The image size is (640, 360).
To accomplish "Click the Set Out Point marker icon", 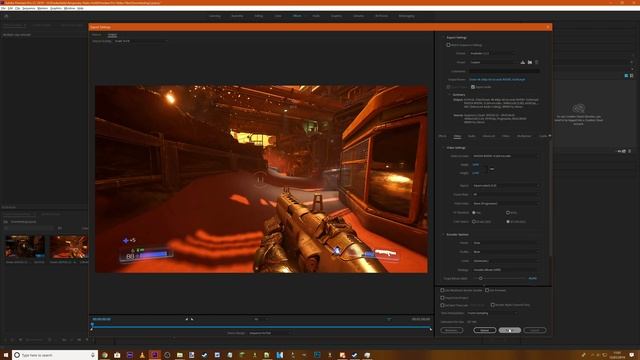I will point(192,319).
